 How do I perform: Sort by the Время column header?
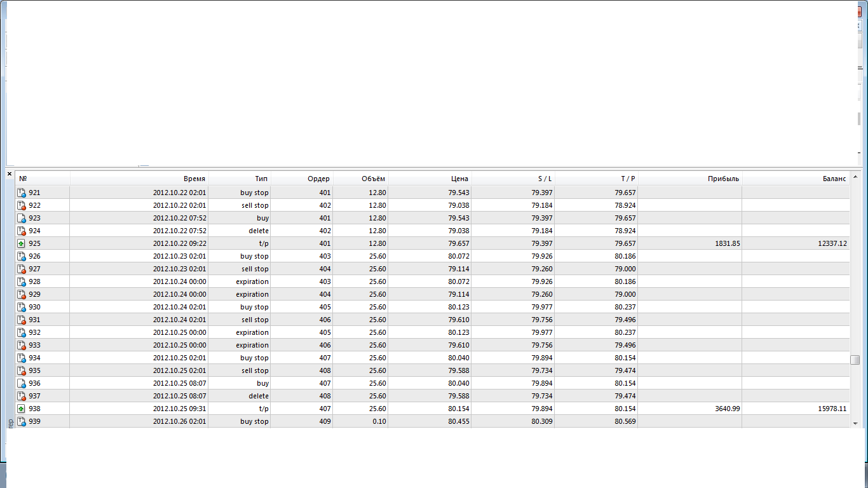(139, 179)
